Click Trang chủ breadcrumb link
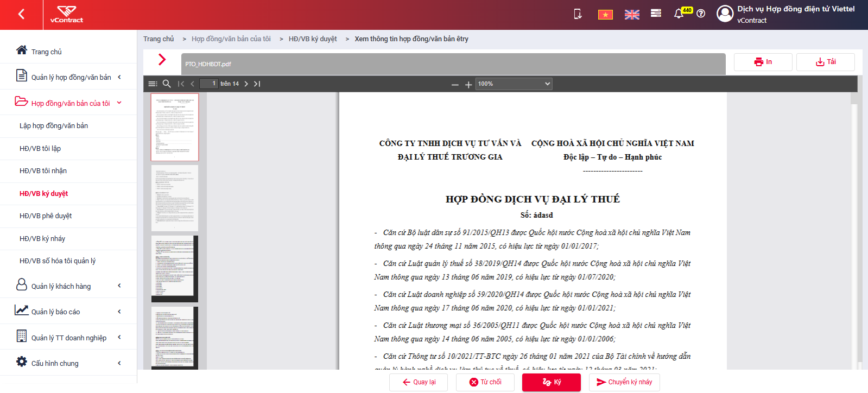 tap(159, 39)
